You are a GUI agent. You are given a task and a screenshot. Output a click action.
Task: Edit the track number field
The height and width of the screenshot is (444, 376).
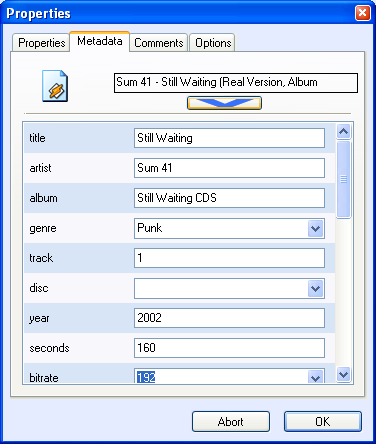coord(229,258)
